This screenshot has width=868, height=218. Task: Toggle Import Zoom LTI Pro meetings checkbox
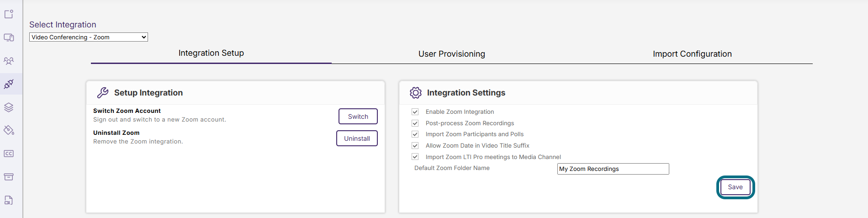(x=415, y=157)
